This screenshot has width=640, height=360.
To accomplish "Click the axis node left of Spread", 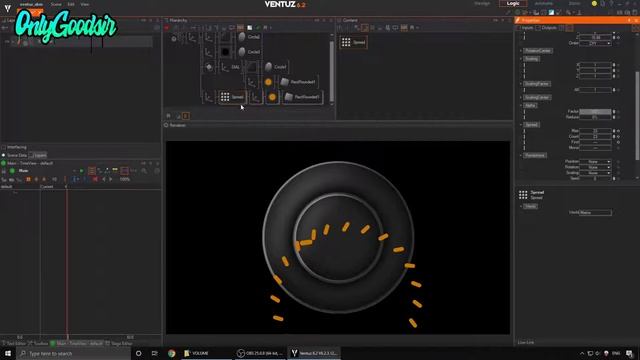I will tap(209, 97).
